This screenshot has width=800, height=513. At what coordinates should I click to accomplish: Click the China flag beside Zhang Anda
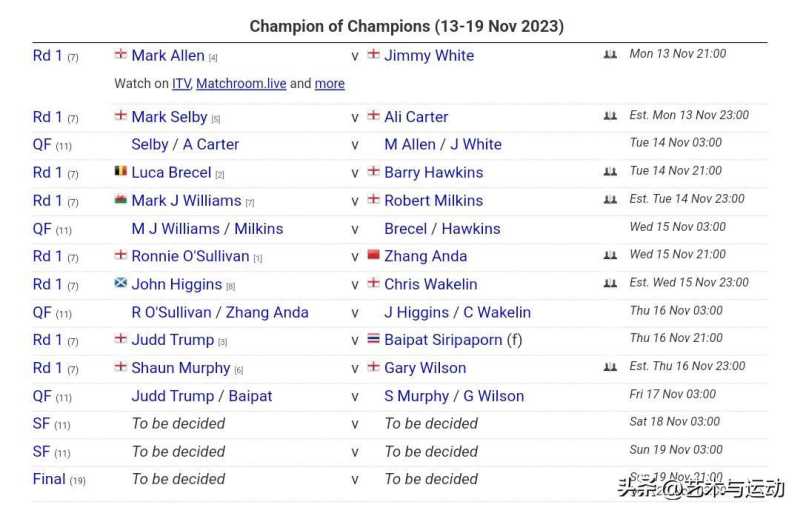(x=374, y=256)
